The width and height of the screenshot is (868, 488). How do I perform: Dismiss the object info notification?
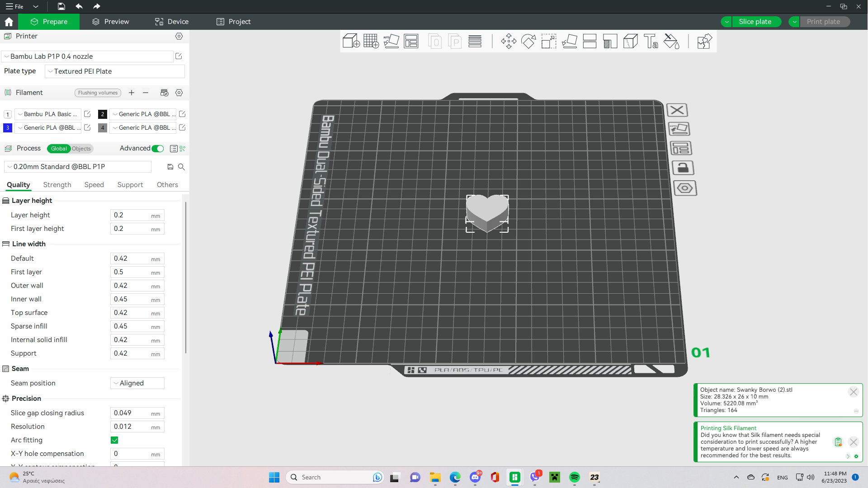pyautogui.click(x=854, y=392)
